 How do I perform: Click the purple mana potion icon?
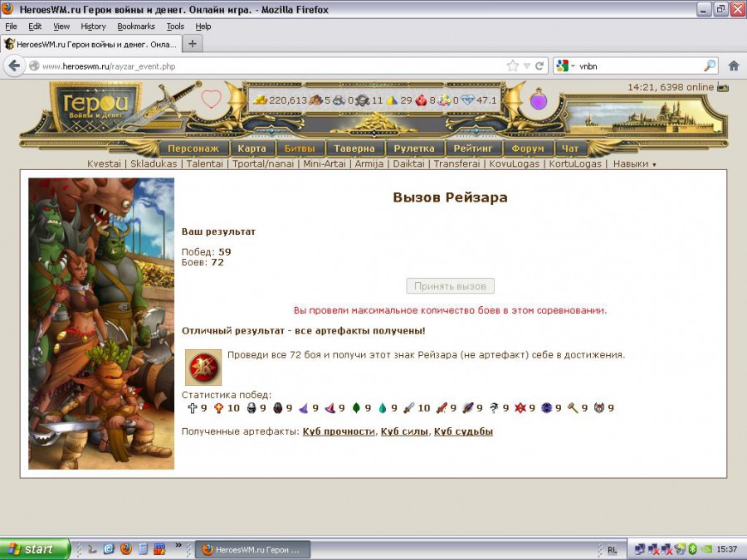(x=539, y=99)
